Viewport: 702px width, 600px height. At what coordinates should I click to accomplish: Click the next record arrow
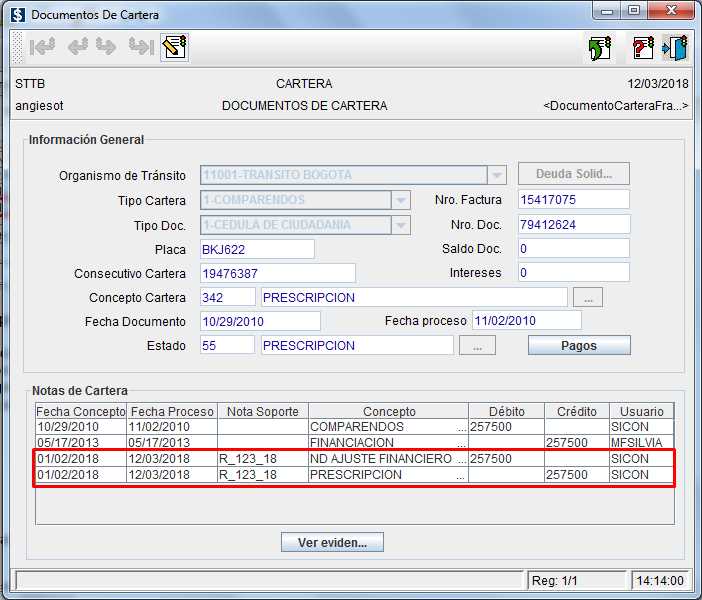pos(107,47)
